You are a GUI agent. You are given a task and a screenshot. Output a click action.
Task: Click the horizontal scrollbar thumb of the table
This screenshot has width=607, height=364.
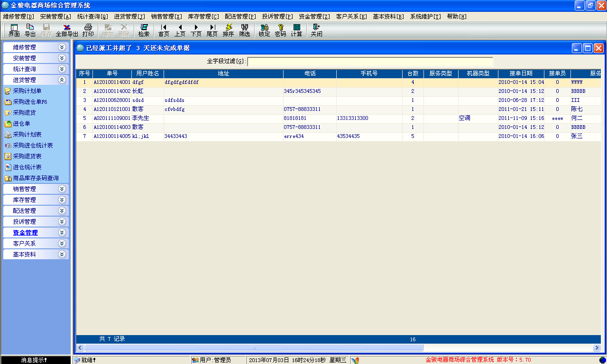click(x=253, y=348)
